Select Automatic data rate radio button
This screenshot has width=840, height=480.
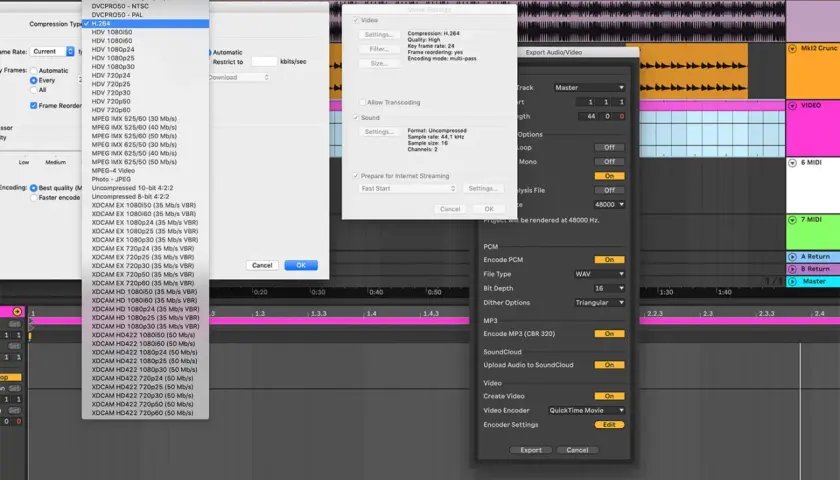(209, 52)
